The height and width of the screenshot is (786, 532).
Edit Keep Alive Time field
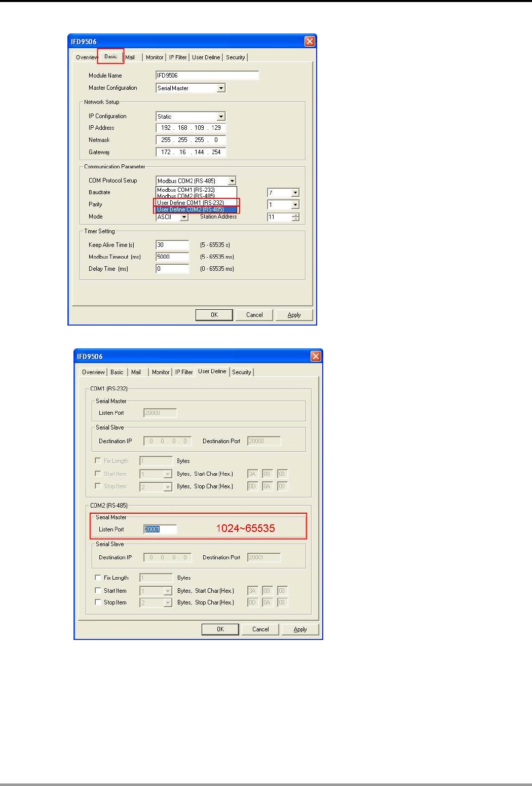click(x=172, y=245)
